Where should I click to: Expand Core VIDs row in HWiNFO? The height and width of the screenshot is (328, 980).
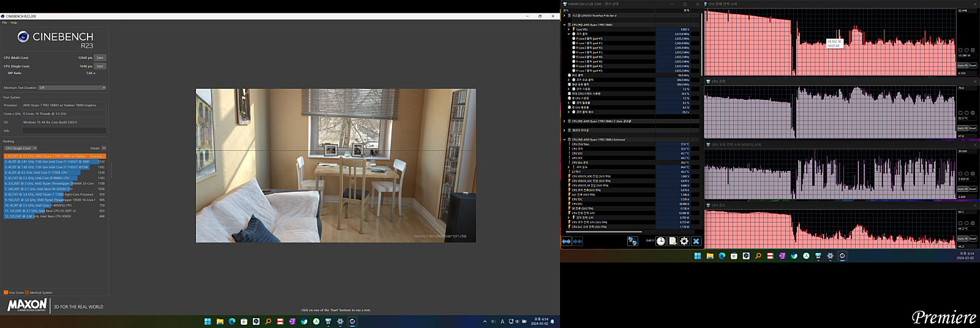(569, 29)
